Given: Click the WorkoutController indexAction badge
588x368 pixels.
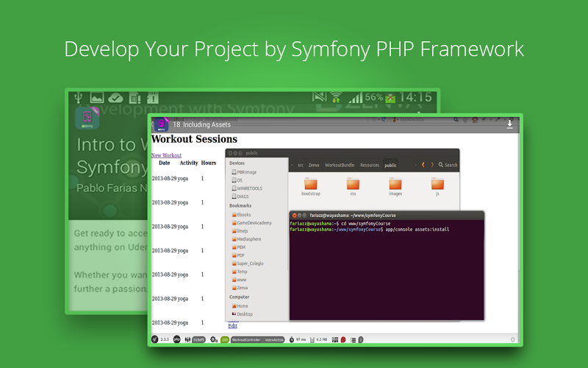Looking at the screenshot, I should tap(258, 339).
